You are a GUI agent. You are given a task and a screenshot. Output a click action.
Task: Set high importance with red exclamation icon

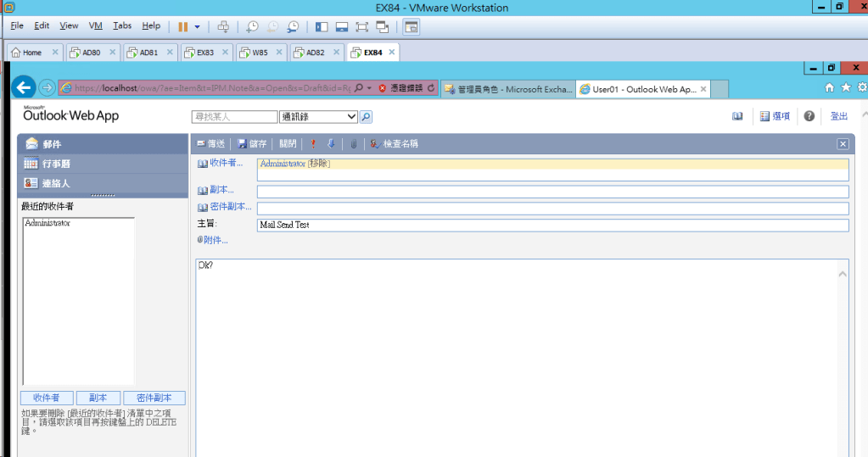[313, 144]
